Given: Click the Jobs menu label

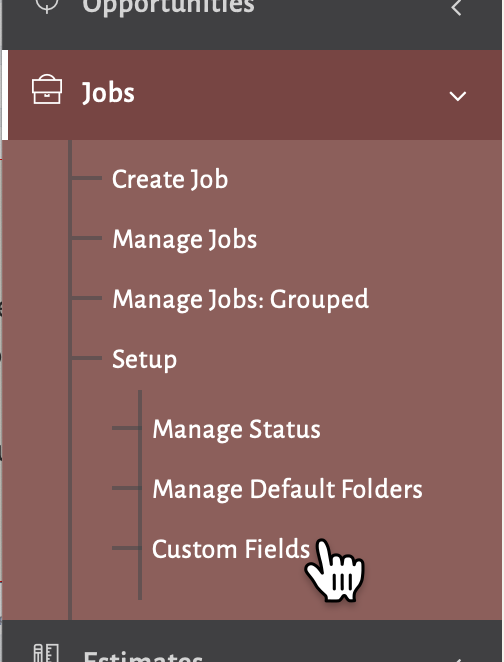Looking at the screenshot, I should click(108, 93).
